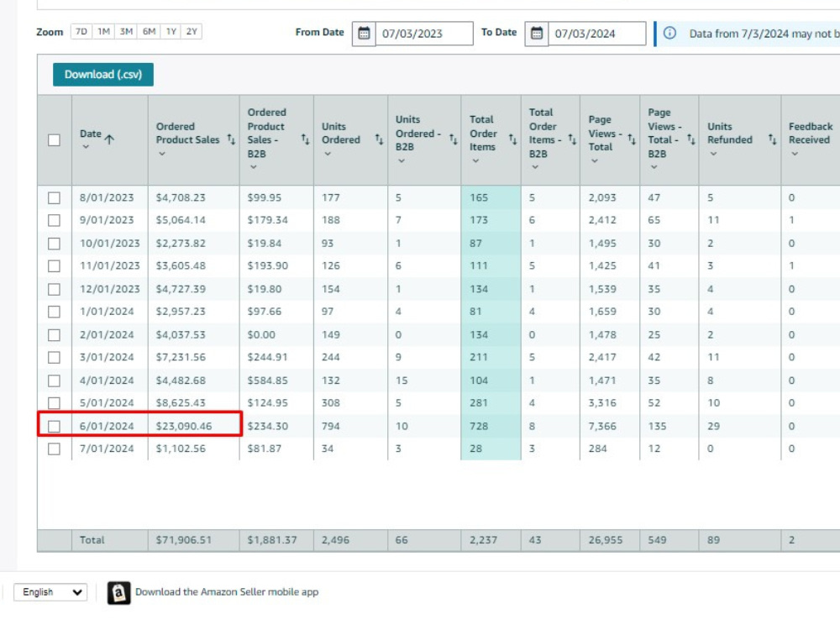Check the 5/01/2024 row checkbox
840x630 pixels.
click(54, 403)
